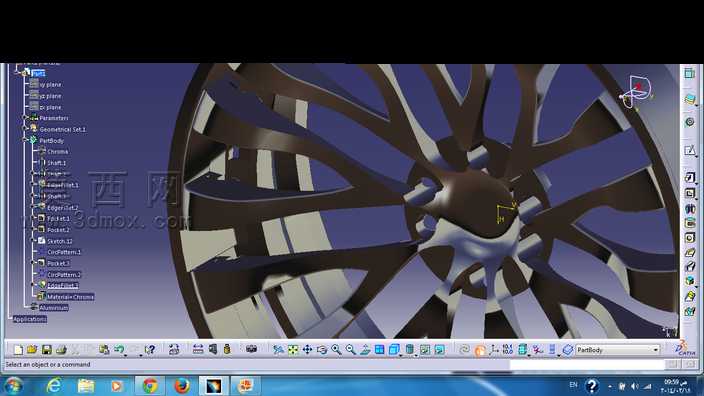Screen dimensions: 704x396
Task: Open the Measure Inertia weight icon
Action: [x=227, y=350]
